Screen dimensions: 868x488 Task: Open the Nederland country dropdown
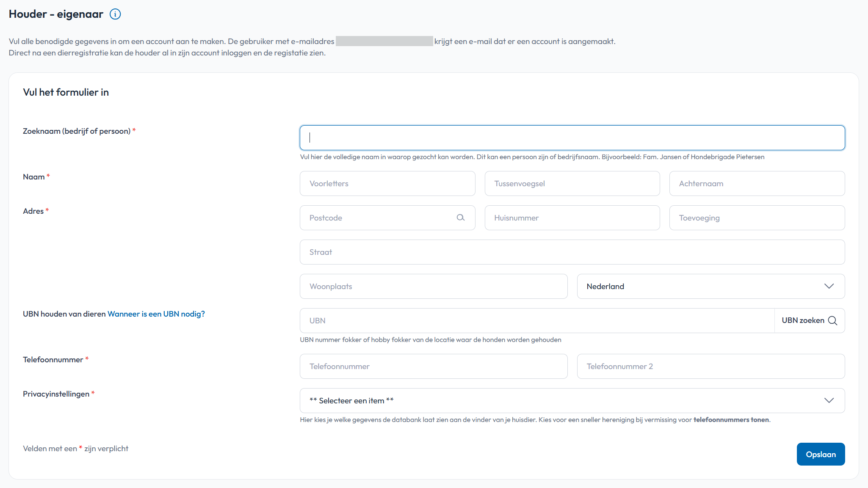point(711,286)
